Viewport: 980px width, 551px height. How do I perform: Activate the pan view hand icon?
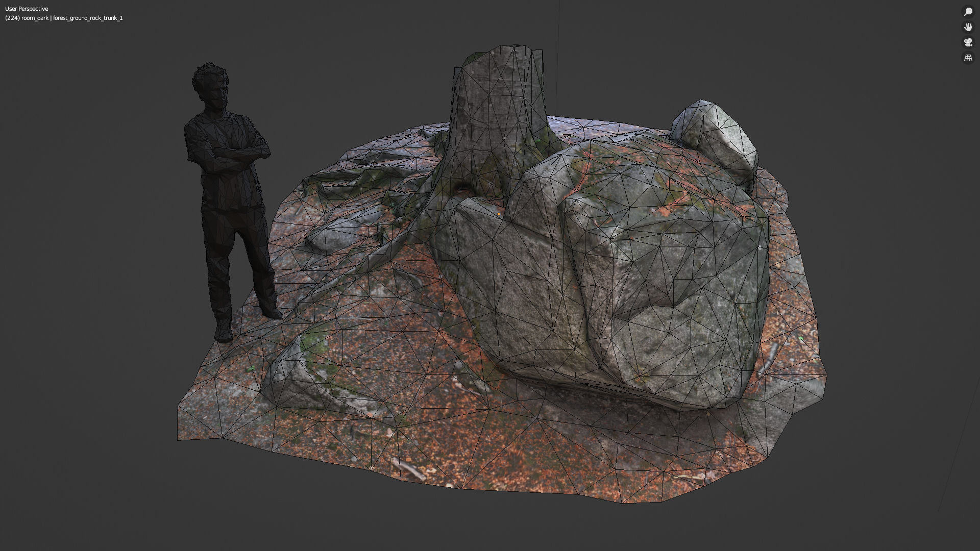click(968, 27)
